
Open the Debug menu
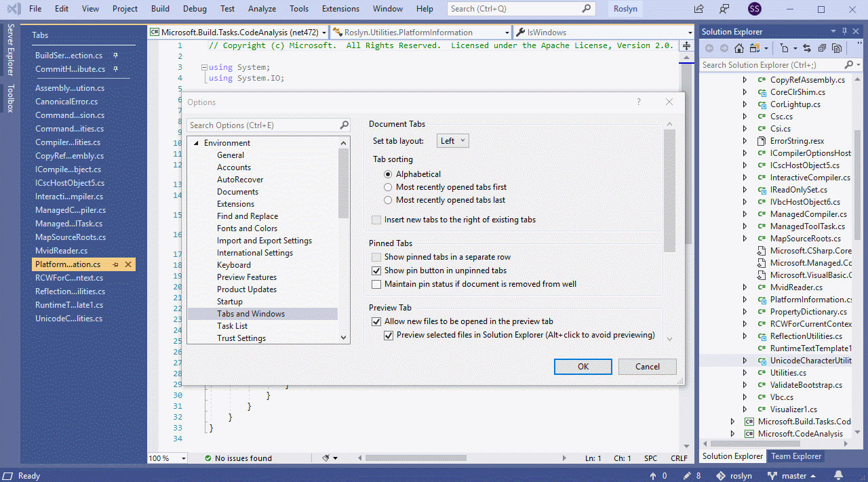[x=195, y=9]
